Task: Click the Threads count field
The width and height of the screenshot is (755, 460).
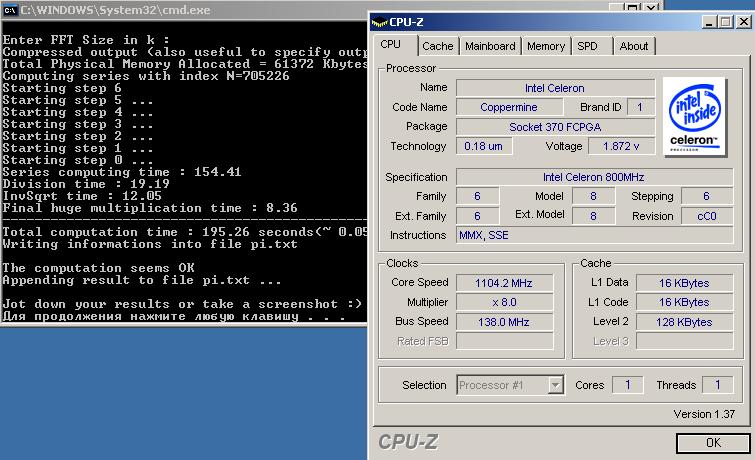Action: tap(717, 385)
